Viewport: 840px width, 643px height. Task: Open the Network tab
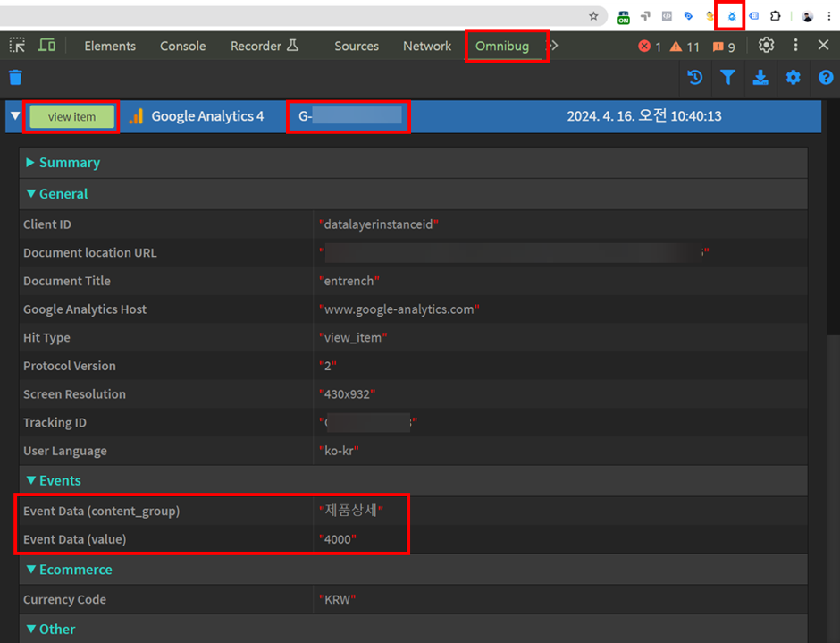[x=427, y=47]
